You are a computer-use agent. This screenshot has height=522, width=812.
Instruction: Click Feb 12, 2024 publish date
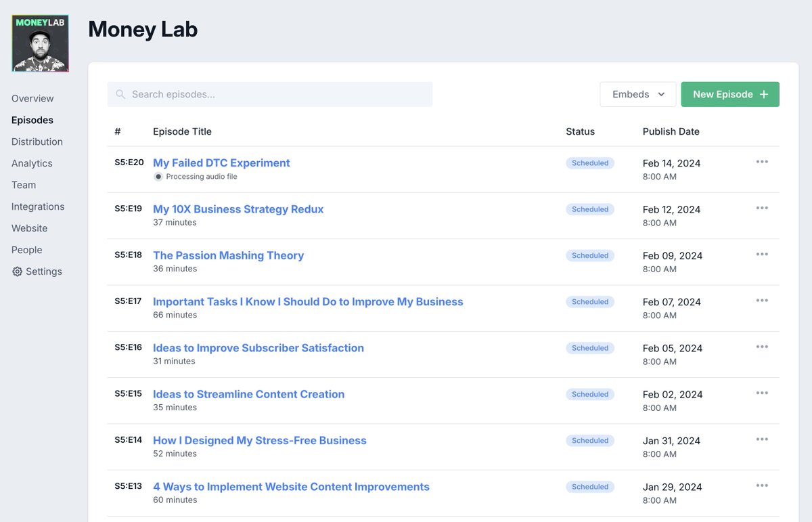pyautogui.click(x=672, y=209)
